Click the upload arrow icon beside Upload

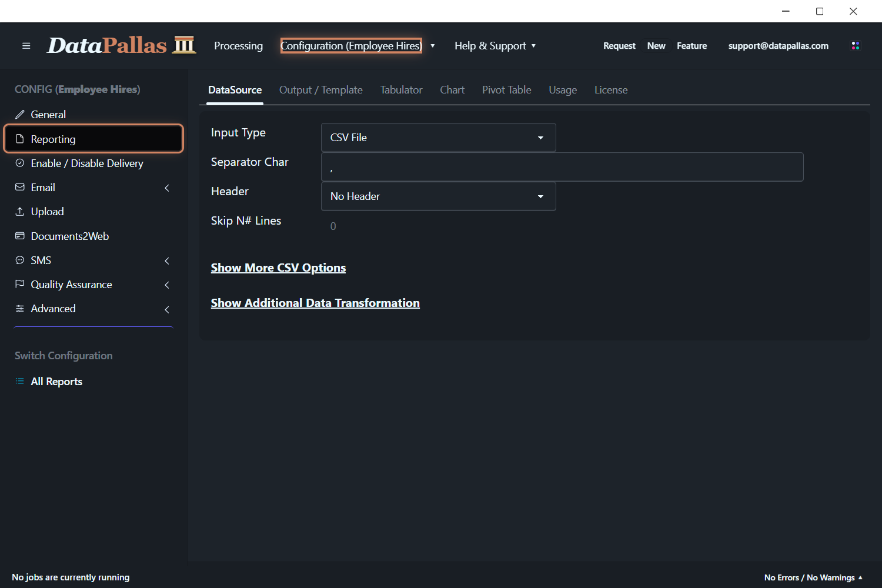[20, 211]
